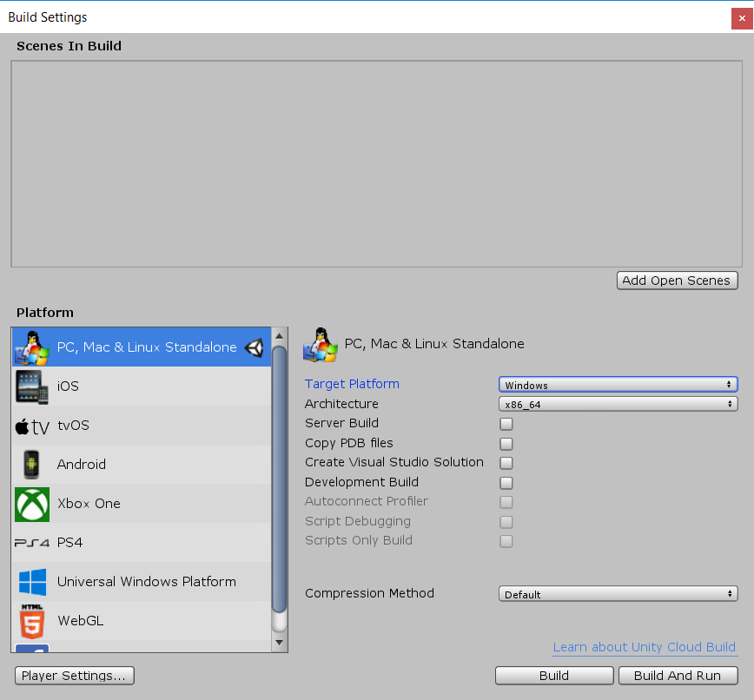The height and width of the screenshot is (700, 754).
Task: Select PC, Mac & Linux Standalone icon
Action: point(32,347)
